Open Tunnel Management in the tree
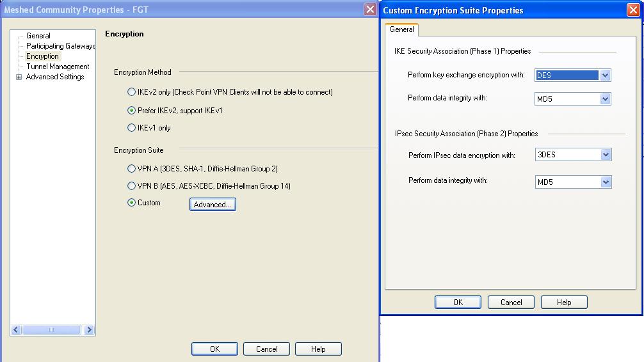The height and width of the screenshot is (362, 644). click(x=58, y=67)
